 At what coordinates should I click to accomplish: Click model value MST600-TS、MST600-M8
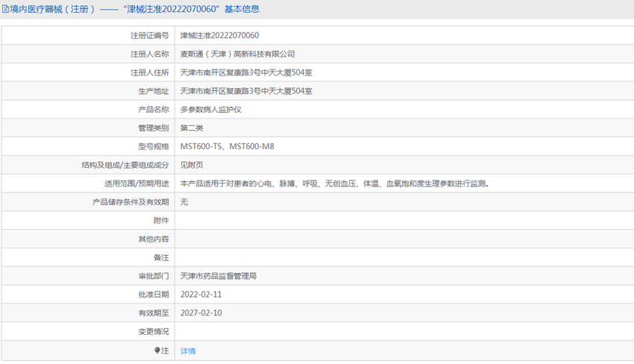point(227,146)
